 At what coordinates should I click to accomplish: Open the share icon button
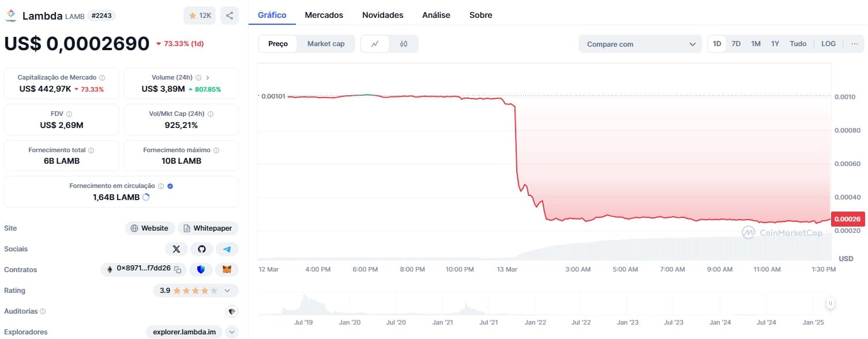pos(230,16)
